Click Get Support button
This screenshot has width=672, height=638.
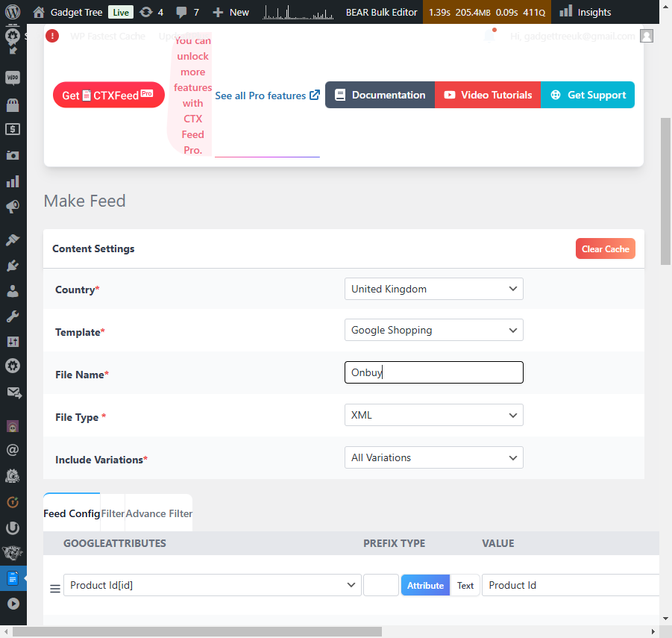(x=588, y=95)
